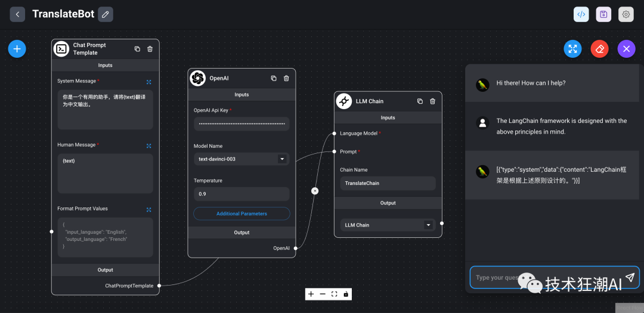
Task: Click the Temperature field showing 0.9
Action: tap(241, 194)
